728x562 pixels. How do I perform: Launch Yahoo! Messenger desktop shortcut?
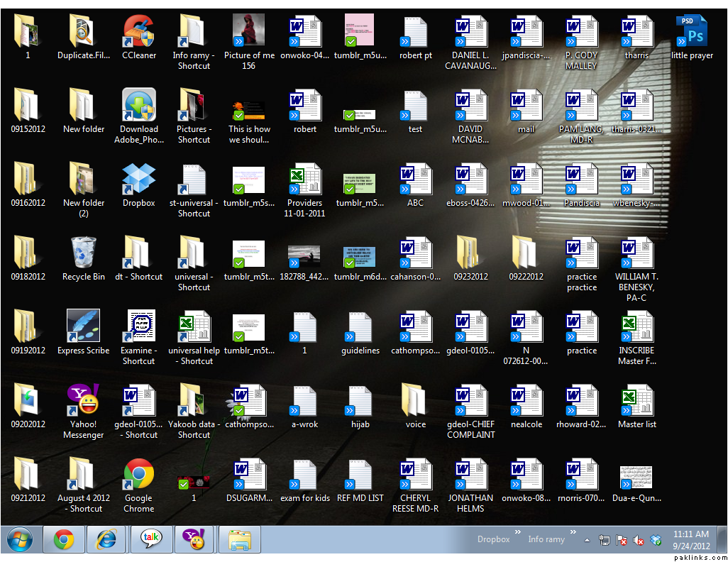click(x=83, y=402)
